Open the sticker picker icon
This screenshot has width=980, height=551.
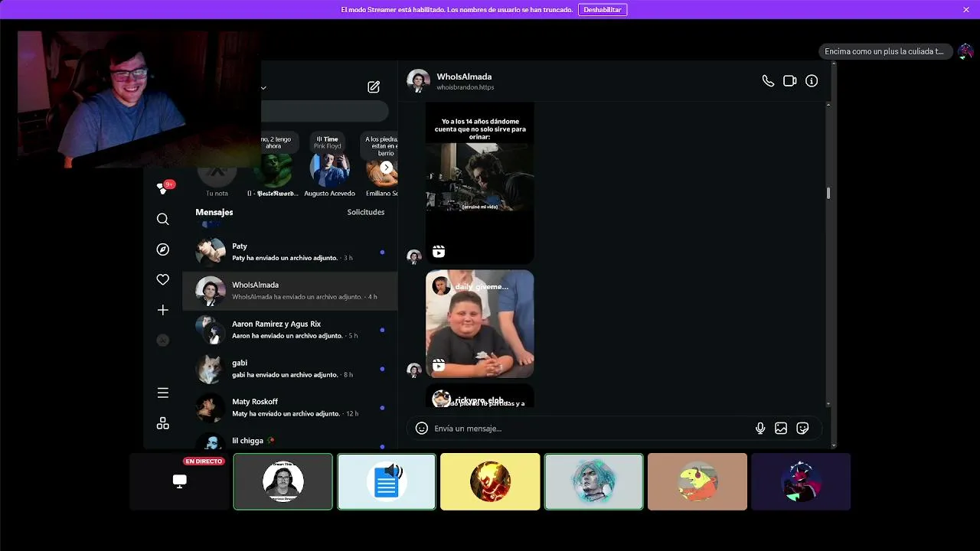tap(802, 429)
